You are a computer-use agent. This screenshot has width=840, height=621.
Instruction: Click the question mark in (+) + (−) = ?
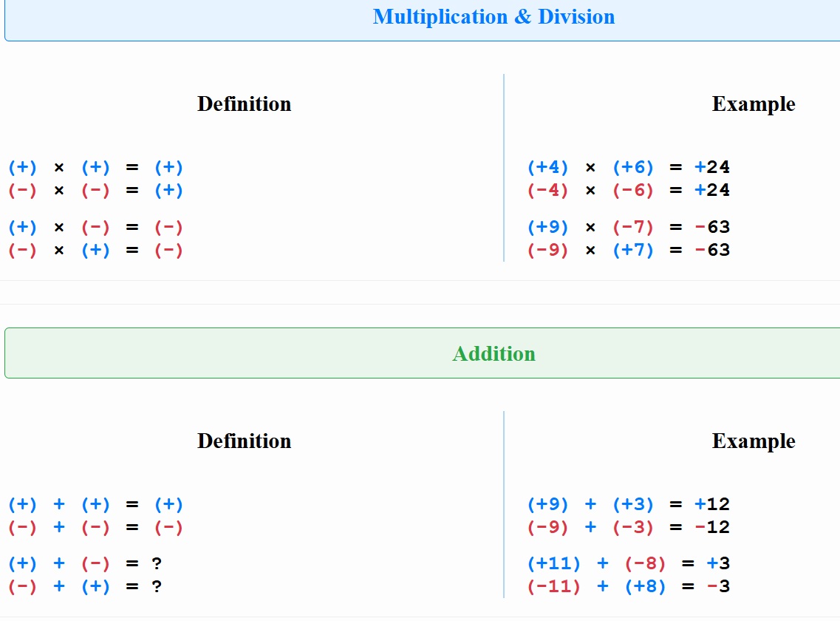[157, 564]
